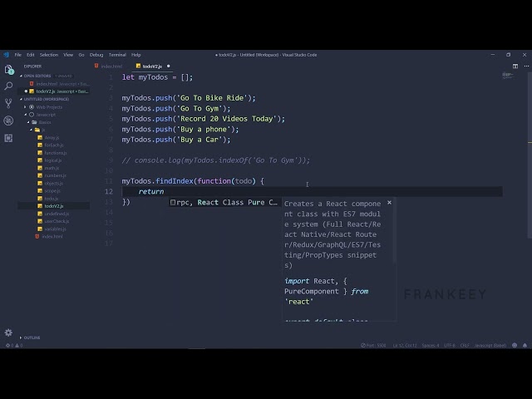Image resolution: width=532 pixels, height=399 pixels.
Task: Open todo.js in the file tree
Action: (52, 199)
